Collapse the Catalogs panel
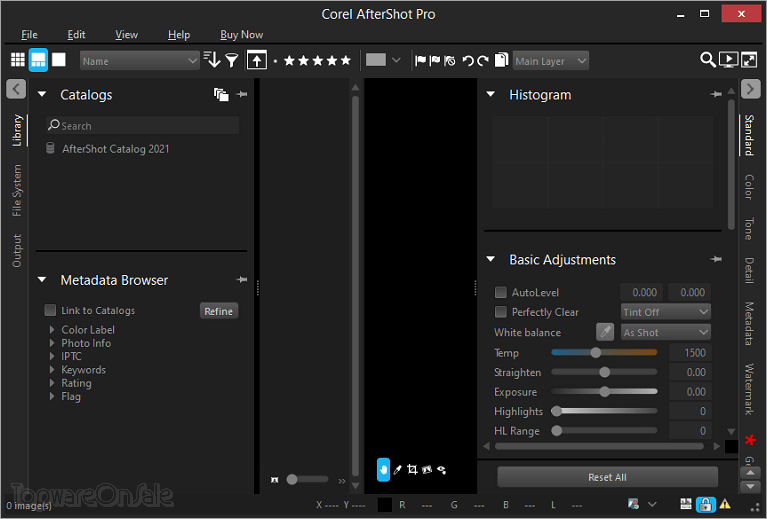This screenshot has width=767, height=519. pyautogui.click(x=42, y=94)
